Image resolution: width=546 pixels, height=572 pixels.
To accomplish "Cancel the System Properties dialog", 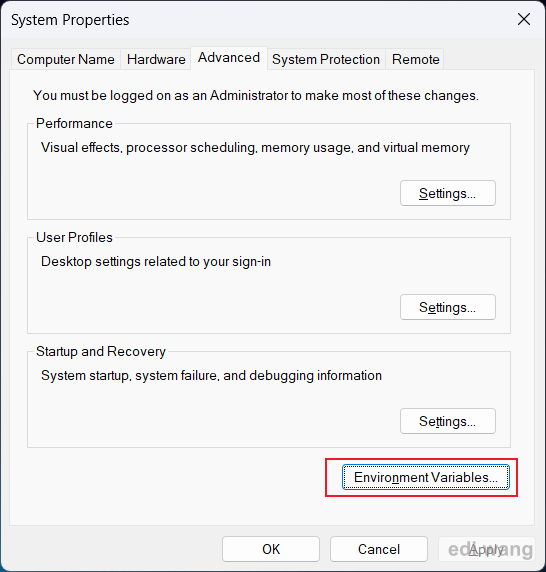I will coord(379,549).
